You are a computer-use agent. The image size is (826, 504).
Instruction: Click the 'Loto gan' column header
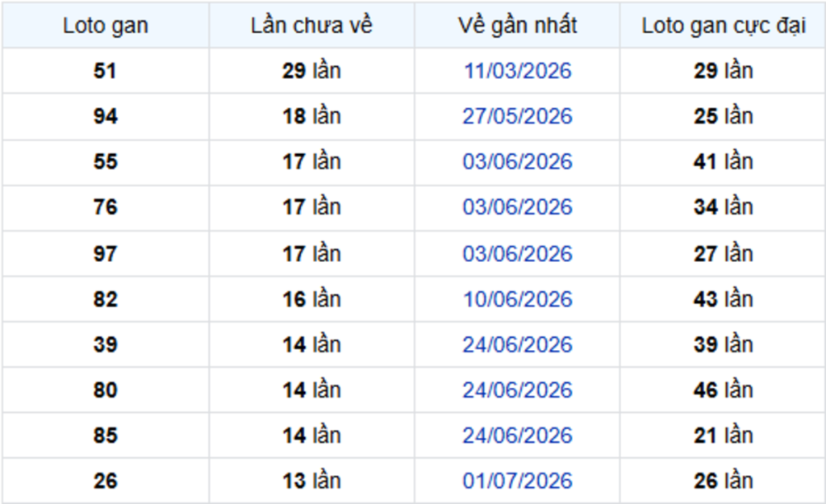(106, 25)
